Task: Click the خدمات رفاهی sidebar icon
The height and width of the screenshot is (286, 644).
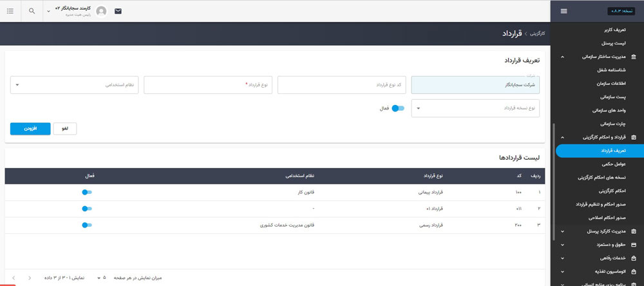Action: pos(634,259)
